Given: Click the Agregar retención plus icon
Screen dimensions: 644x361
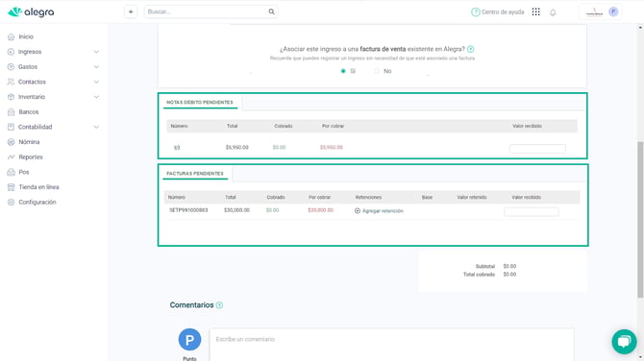Looking at the screenshot, I should pyautogui.click(x=358, y=211).
